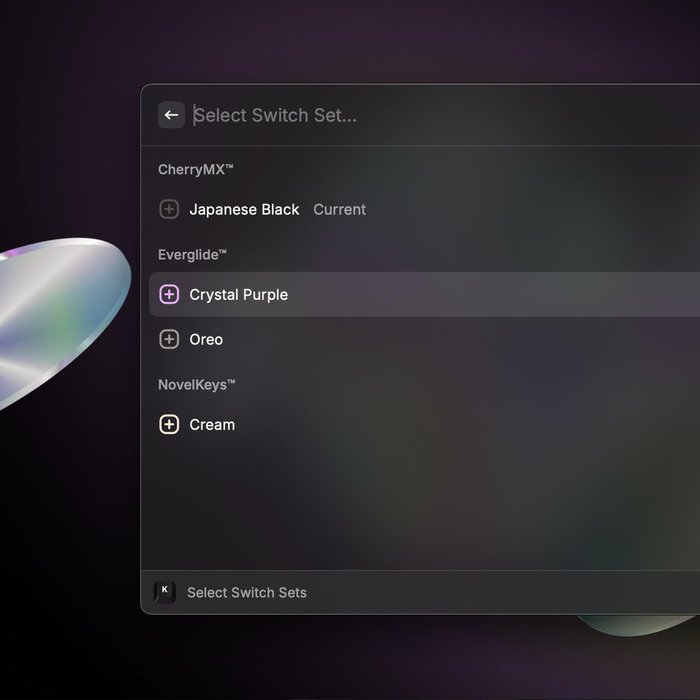Click the Everglide section header
Image resolution: width=700 pixels, height=700 pixels.
coord(192,255)
